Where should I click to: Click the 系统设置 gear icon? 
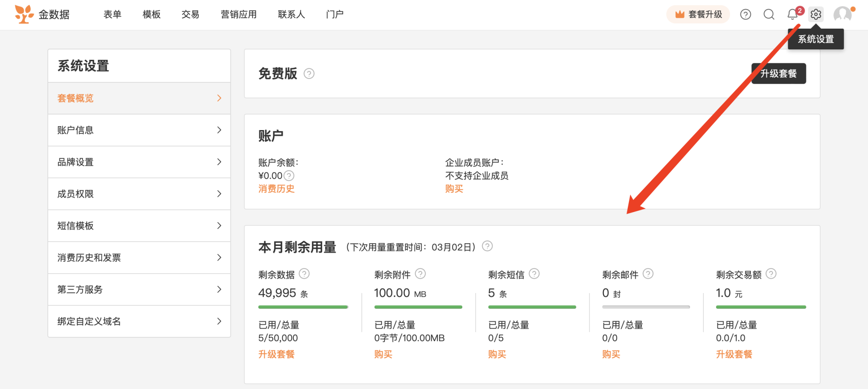[816, 14]
